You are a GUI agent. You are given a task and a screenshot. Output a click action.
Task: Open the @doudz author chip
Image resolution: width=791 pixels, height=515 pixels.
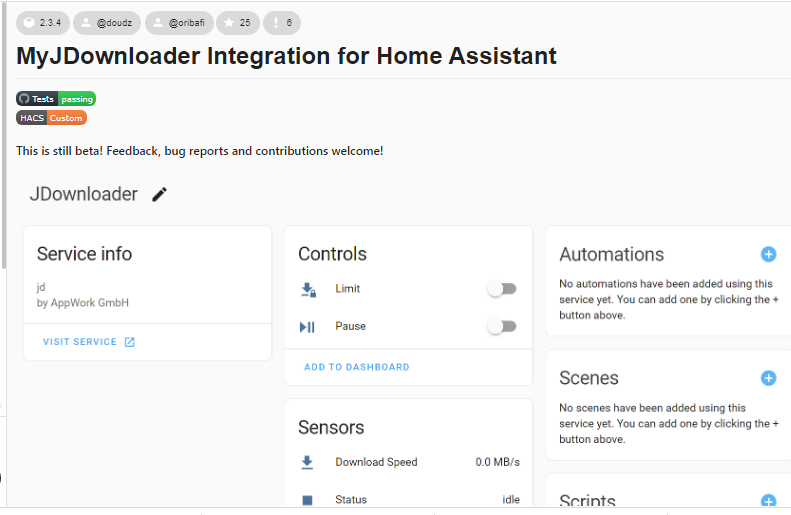[107, 23]
